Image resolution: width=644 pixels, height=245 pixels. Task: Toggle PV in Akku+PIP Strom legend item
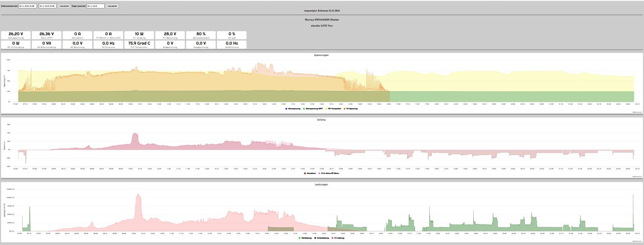tap(329, 173)
